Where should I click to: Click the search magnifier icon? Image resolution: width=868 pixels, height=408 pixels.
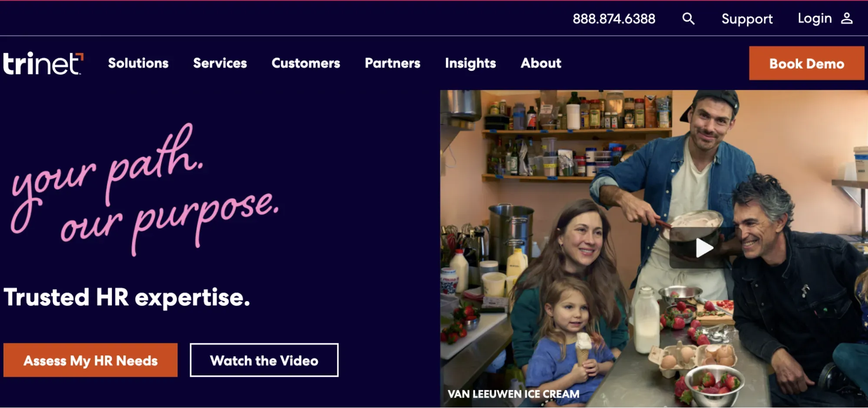point(688,19)
